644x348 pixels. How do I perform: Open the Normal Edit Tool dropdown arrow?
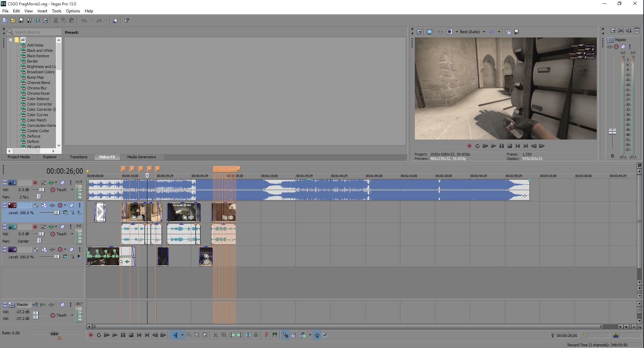[x=182, y=335]
